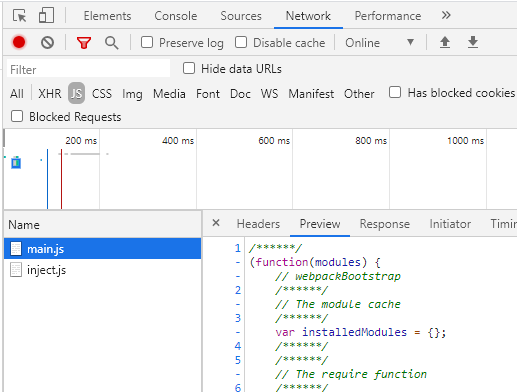Filter requests by All types
The image size is (517, 392).
[17, 94]
